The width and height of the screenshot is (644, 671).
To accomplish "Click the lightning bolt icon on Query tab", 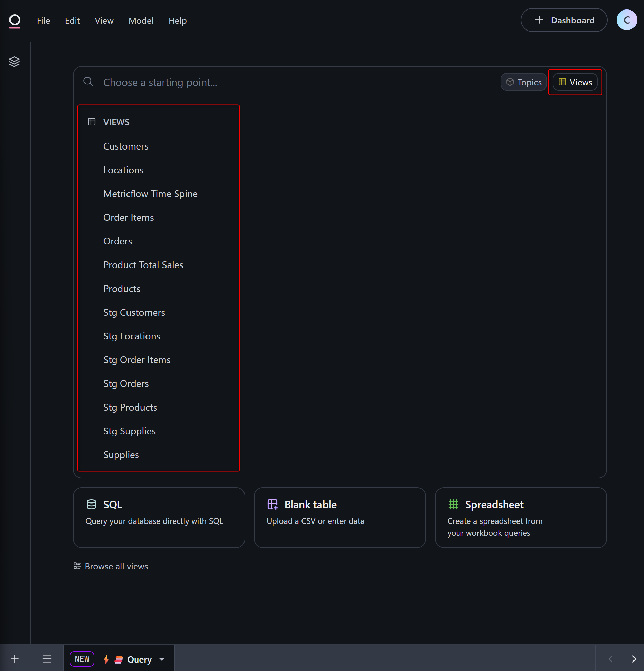I will (x=106, y=659).
